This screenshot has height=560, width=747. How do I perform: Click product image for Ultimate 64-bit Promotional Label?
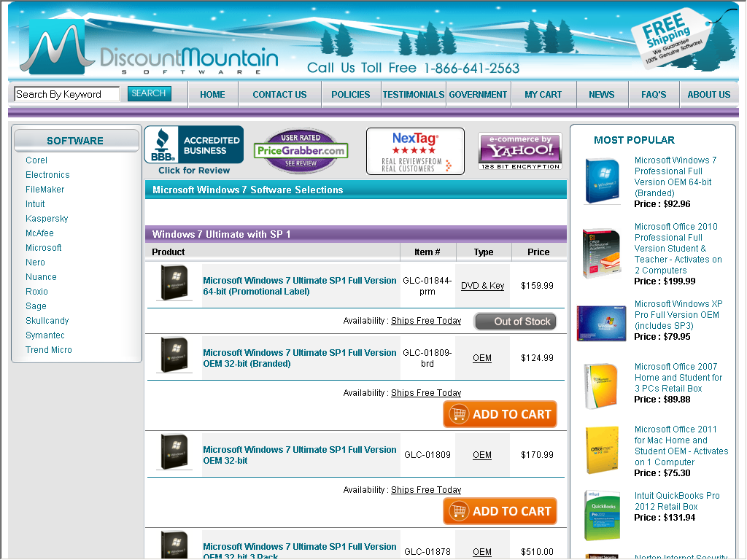click(x=174, y=283)
